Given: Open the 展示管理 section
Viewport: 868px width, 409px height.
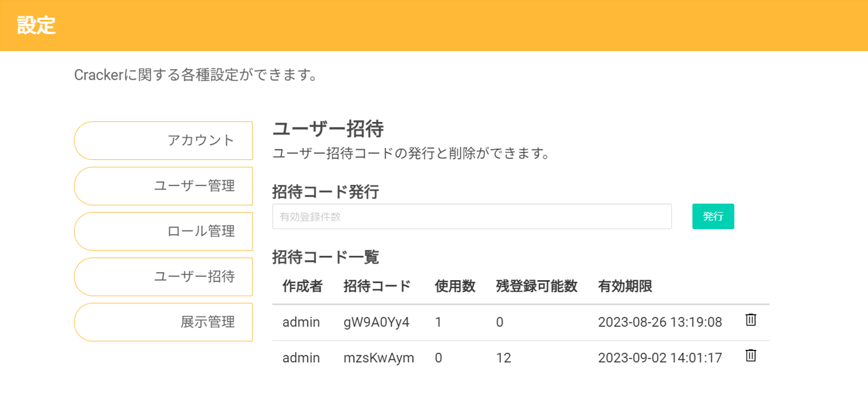Looking at the screenshot, I should 164,322.
